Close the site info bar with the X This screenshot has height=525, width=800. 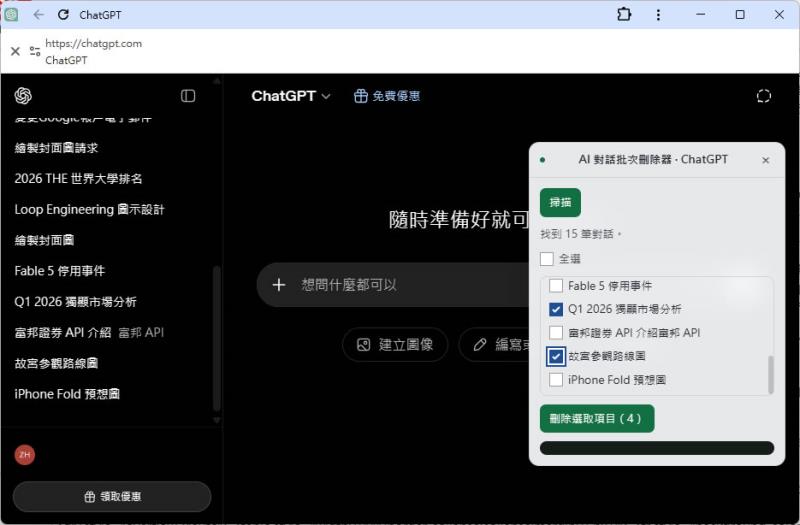[15, 51]
